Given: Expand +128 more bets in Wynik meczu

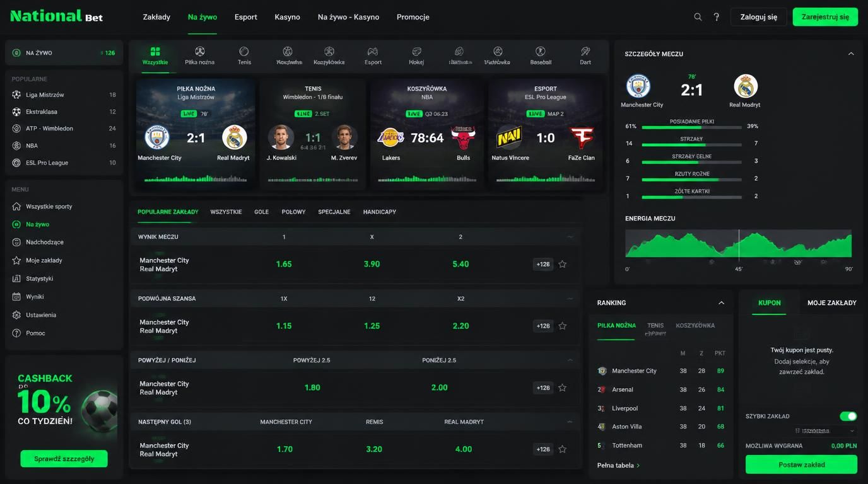Looking at the screenshot, I should click(x=543, y=264).
